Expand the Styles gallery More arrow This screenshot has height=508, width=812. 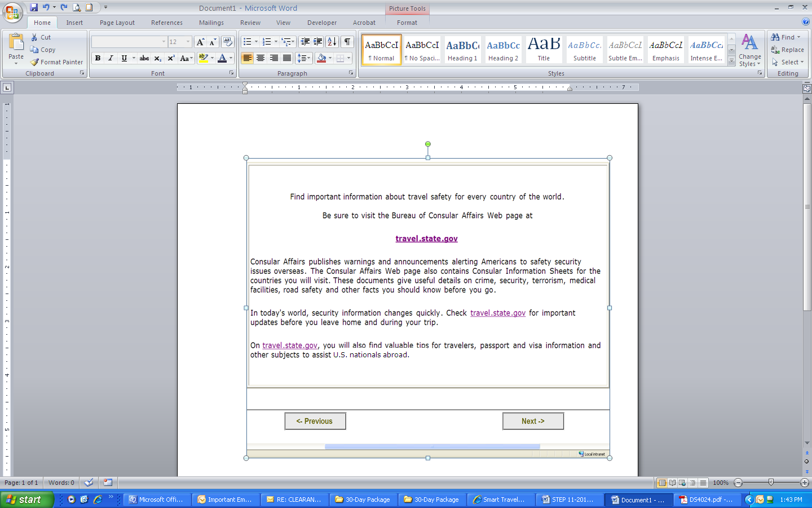[731, 61]
